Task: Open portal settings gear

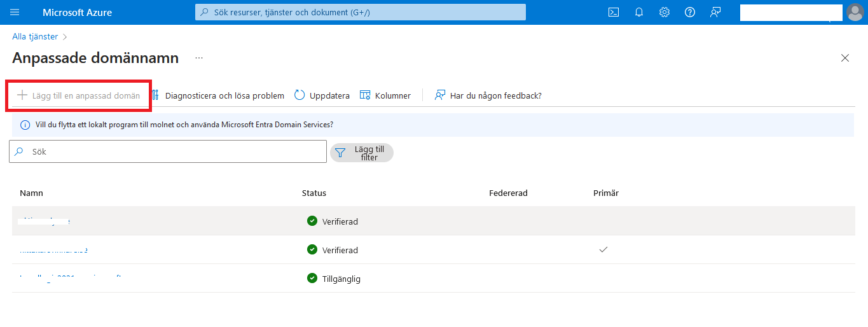Action: [665, 12]
